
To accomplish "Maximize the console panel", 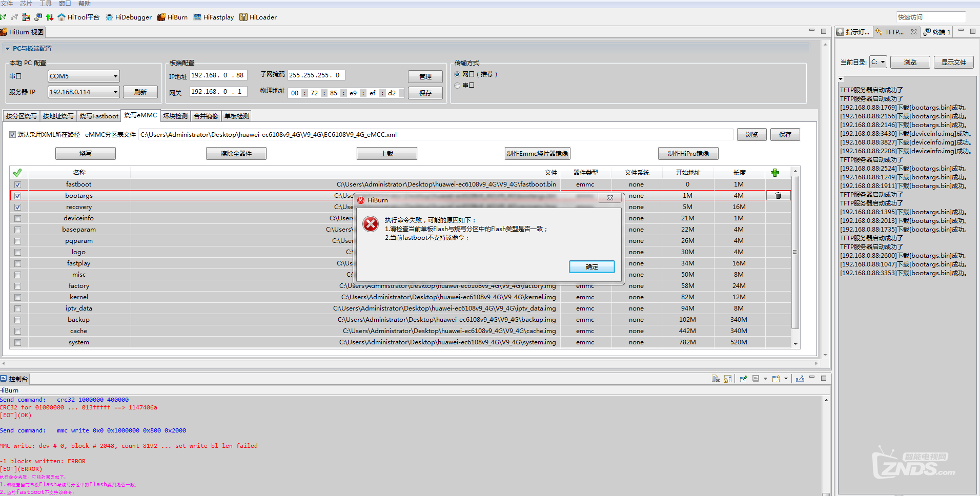I will [824, 378].
